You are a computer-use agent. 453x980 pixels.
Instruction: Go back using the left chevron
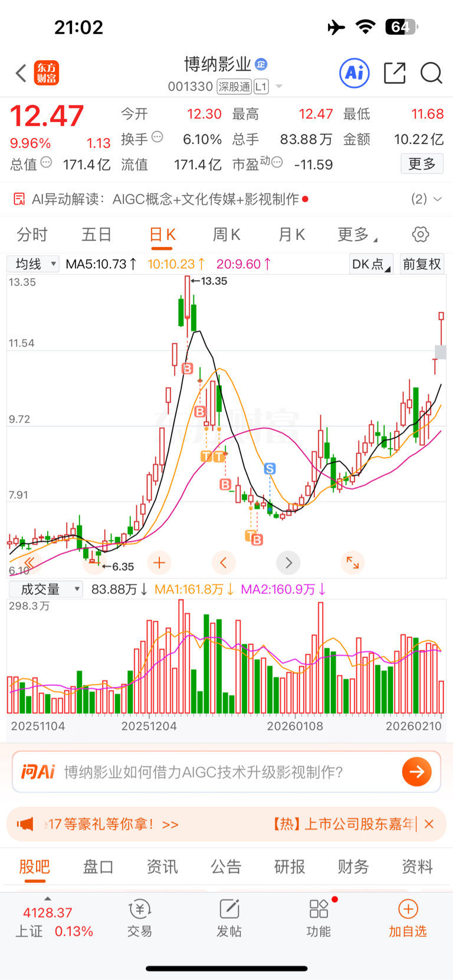pyautogui.click(x=21, y=73)
